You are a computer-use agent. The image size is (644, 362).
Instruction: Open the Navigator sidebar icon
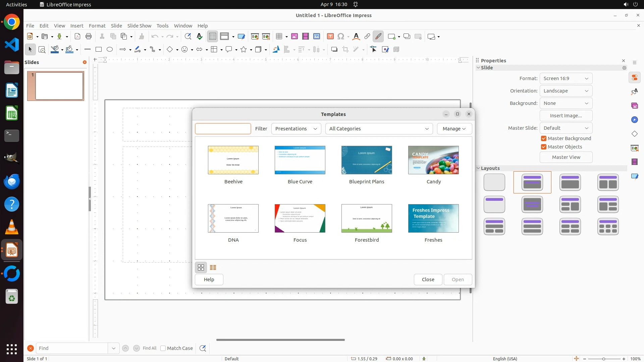point(635,120)
